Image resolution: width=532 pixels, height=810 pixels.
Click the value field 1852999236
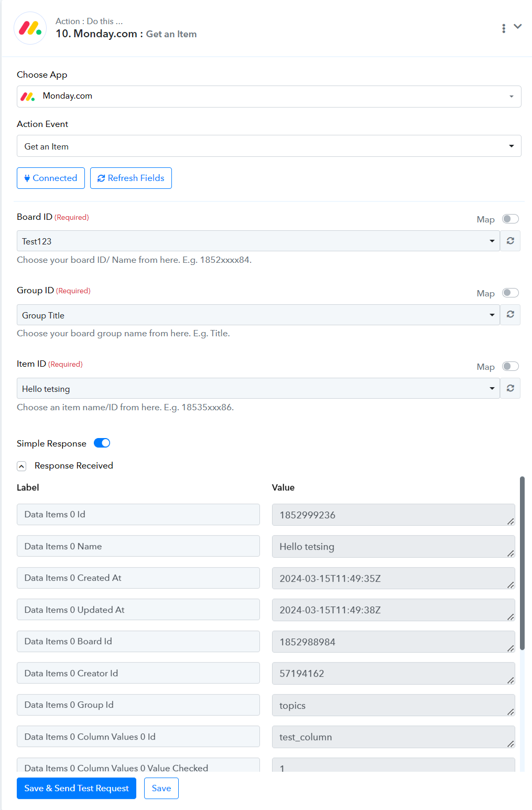coord(394,515)
